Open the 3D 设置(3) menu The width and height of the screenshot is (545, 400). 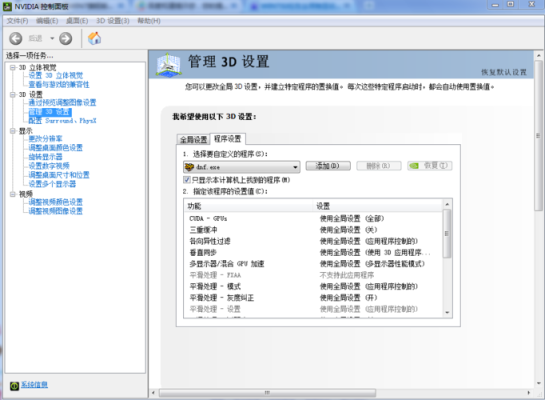pos(113,21)
